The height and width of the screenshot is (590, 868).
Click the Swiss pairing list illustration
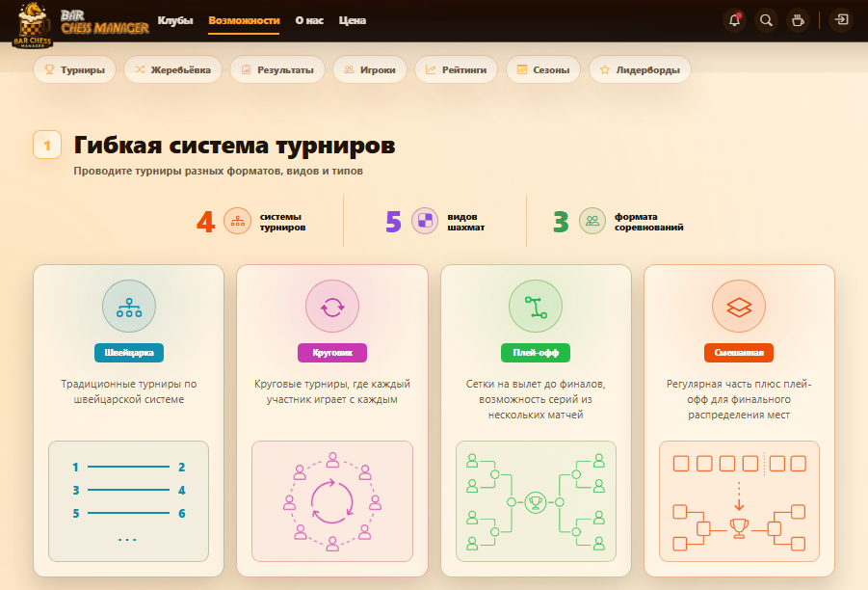(x=128, y=501)
